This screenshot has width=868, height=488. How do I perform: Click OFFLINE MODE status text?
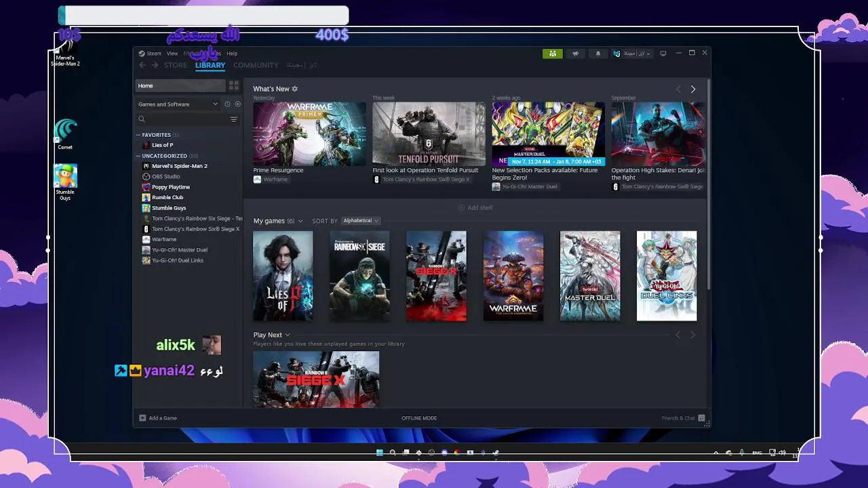click(419, 418)
